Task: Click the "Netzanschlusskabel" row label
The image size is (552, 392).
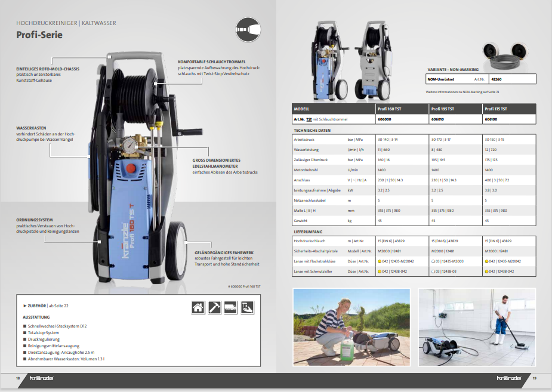Action: click(310, 200)
